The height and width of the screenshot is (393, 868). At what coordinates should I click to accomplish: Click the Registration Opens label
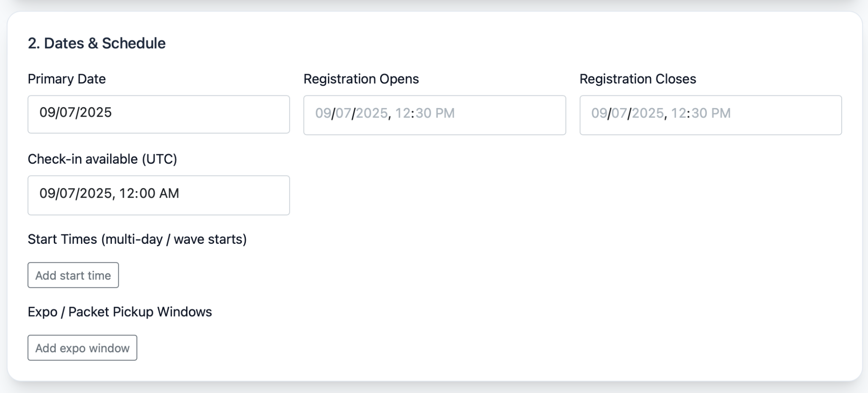click(361, 79)
